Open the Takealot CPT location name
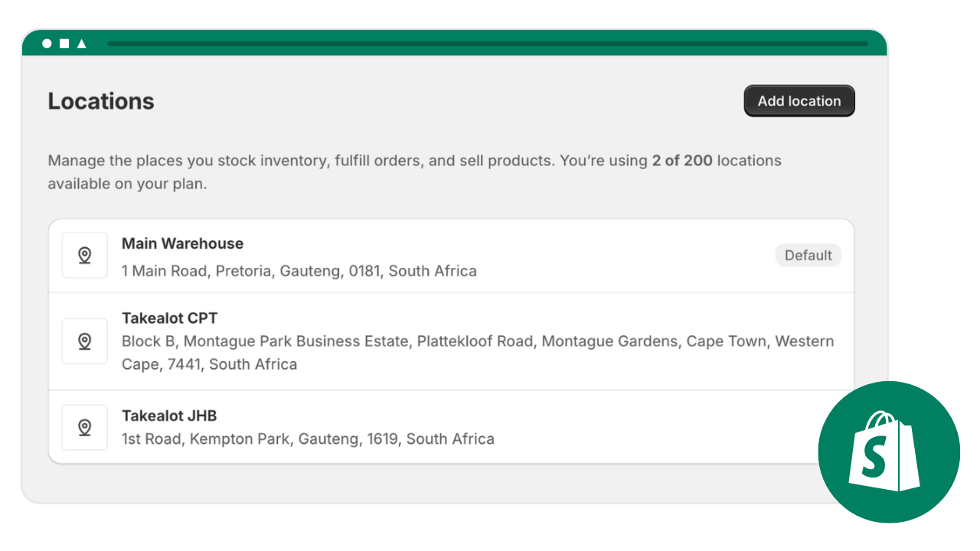 coord(170,318)
